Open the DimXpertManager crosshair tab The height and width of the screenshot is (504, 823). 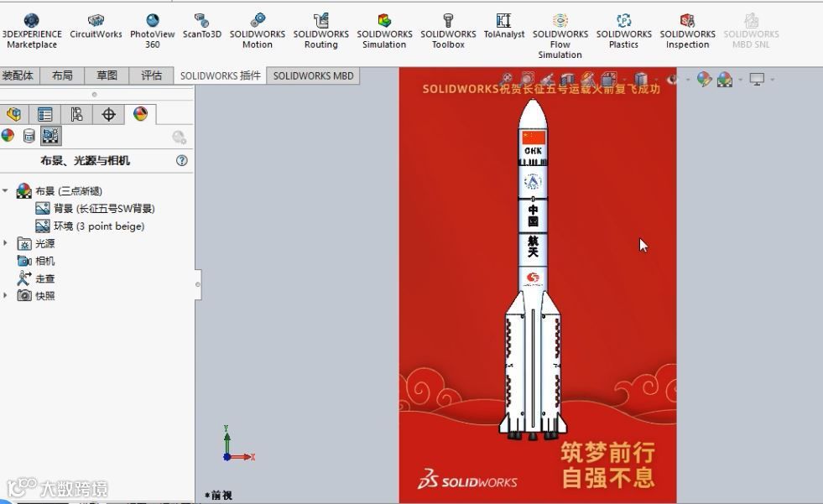click(108, 114)
